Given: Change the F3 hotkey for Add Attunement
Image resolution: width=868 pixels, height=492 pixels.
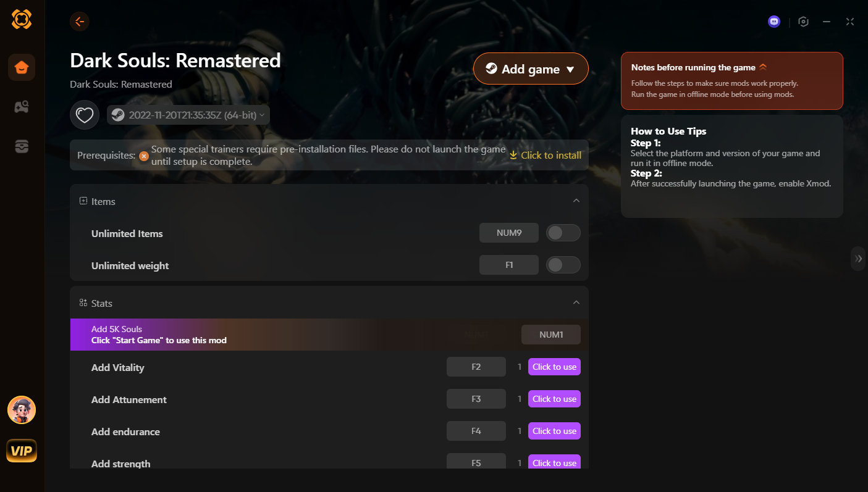Looking at the screenshot, I should pos(476,399).
